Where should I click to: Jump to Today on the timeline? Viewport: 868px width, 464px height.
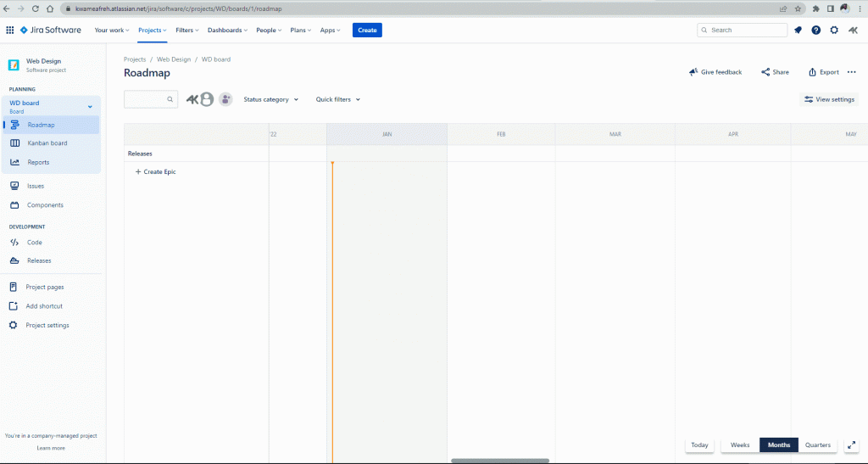pos(699,445)
